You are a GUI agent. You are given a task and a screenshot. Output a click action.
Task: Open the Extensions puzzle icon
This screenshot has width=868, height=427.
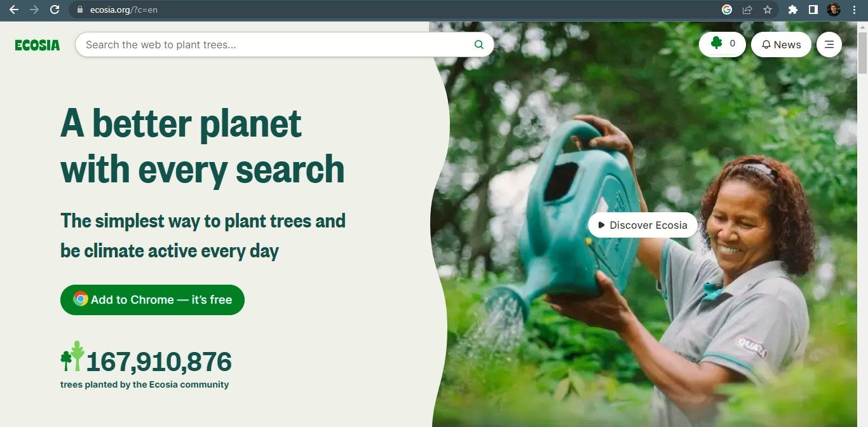click(x=792, y=10)
